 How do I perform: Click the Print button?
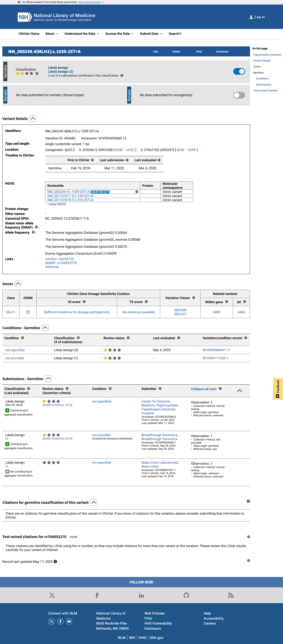click(199, 52)
